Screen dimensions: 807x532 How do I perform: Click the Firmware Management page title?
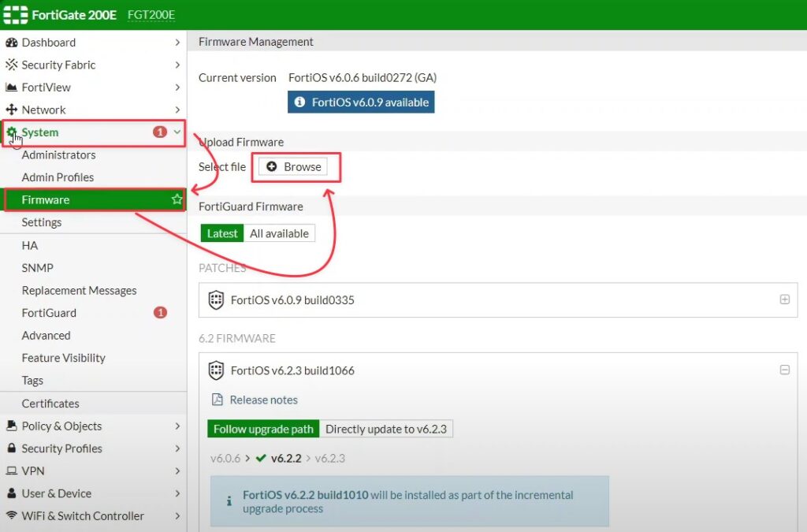coord(256,42)
